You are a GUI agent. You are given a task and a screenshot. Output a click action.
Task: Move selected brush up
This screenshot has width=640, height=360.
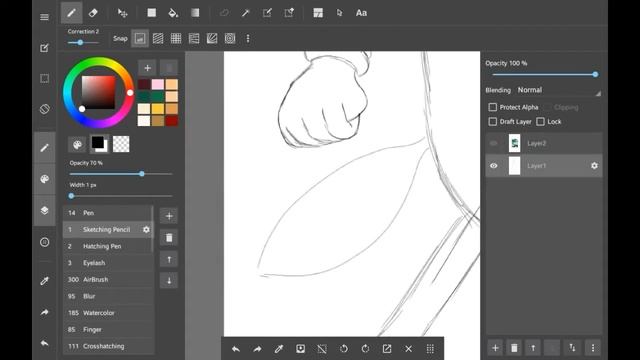(x=169, y=260)
